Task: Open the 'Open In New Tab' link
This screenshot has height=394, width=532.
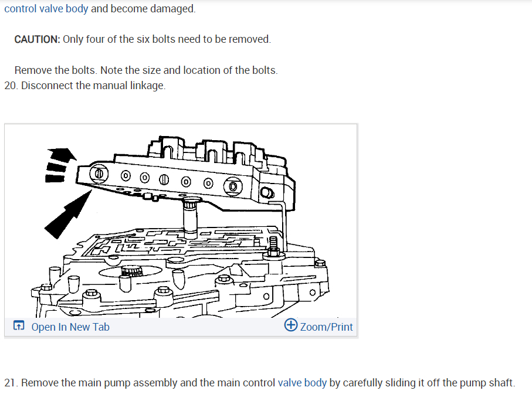Action: (70, 327)
